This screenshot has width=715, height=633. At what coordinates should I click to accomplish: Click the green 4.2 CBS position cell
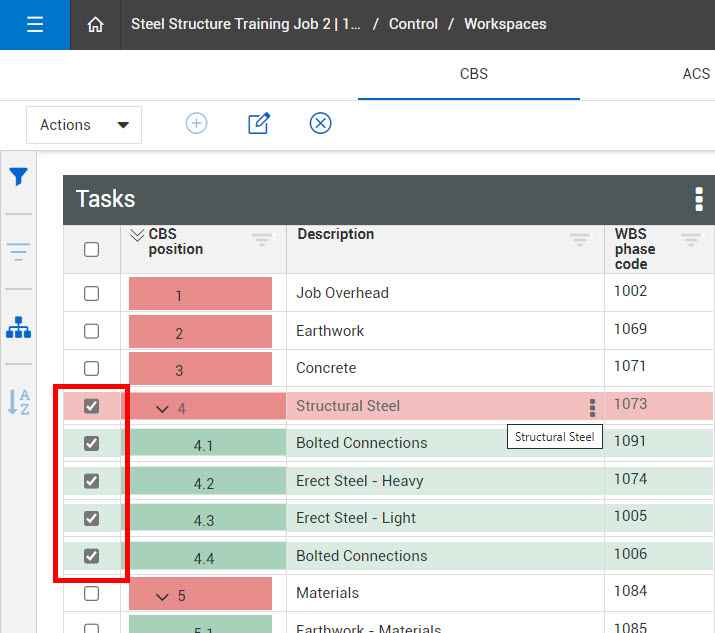[204, 483]
